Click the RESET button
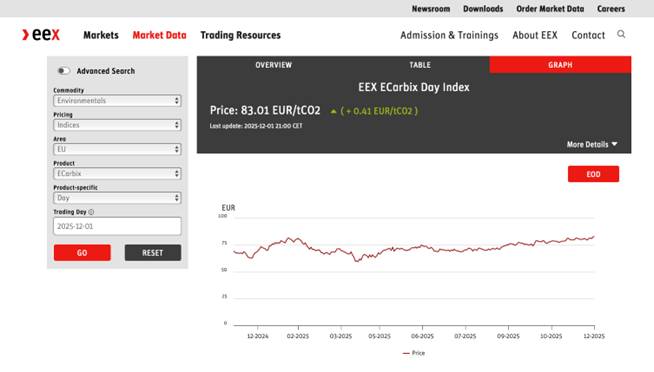This screenshot has width=654, height=372. (153, 253)
